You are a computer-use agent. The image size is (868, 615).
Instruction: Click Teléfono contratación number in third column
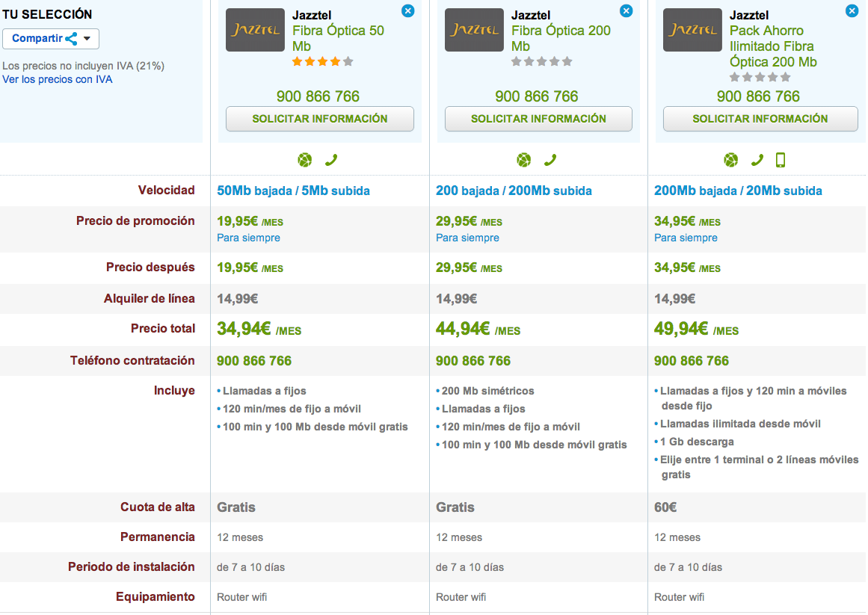pyautogui.click(x=692, y=361)
